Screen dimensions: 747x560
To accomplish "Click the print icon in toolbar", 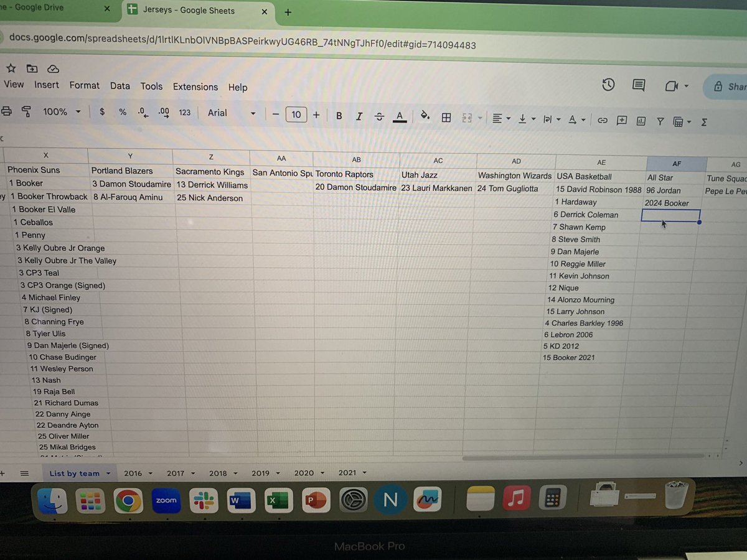I will tap(6, 111).
